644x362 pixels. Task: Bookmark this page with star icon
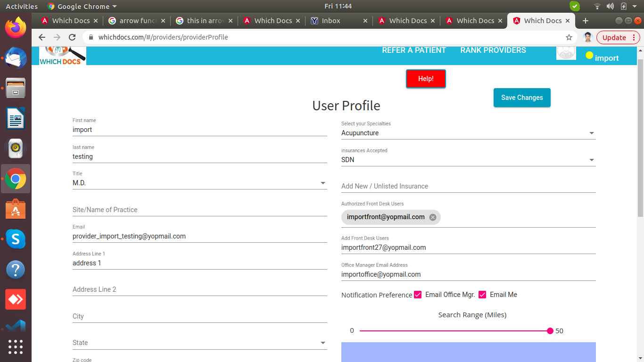click(569, 37)
